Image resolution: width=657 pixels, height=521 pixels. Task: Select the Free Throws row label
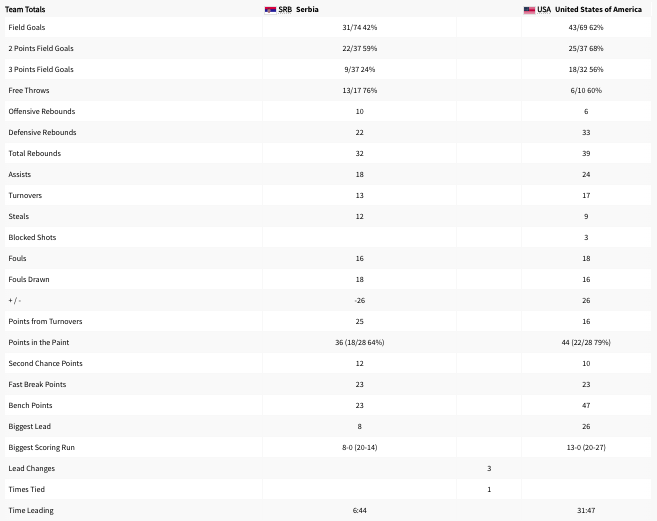tap(29, 90)
